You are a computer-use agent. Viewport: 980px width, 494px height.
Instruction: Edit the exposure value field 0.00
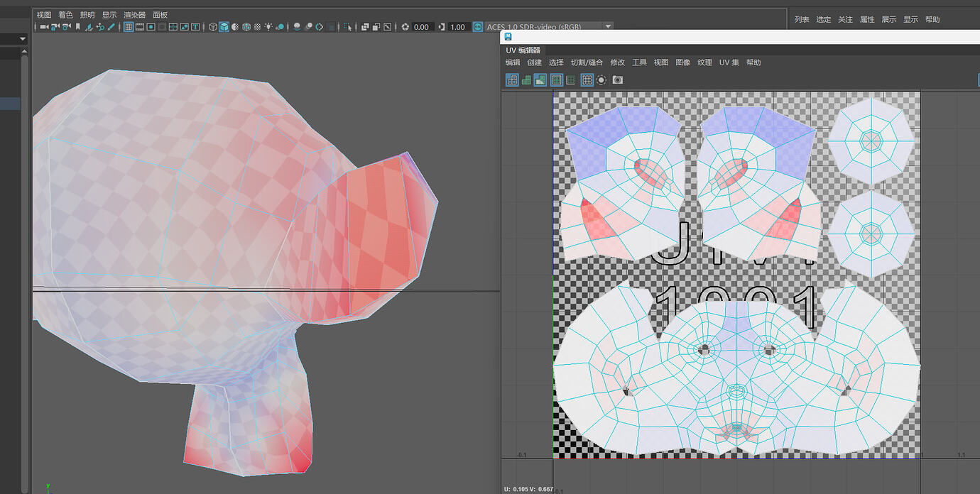tap(423, 27)
